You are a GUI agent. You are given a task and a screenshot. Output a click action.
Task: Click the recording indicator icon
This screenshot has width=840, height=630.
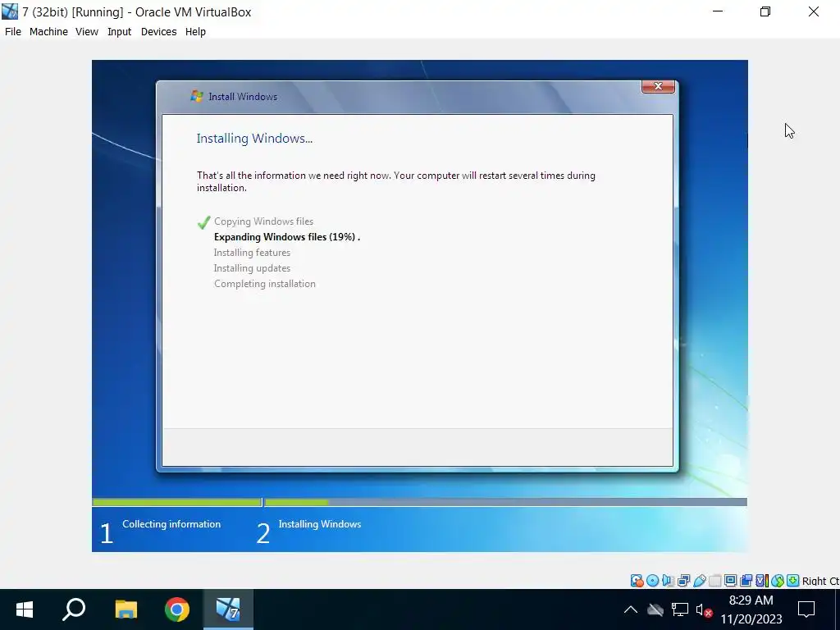pos(746,581)
